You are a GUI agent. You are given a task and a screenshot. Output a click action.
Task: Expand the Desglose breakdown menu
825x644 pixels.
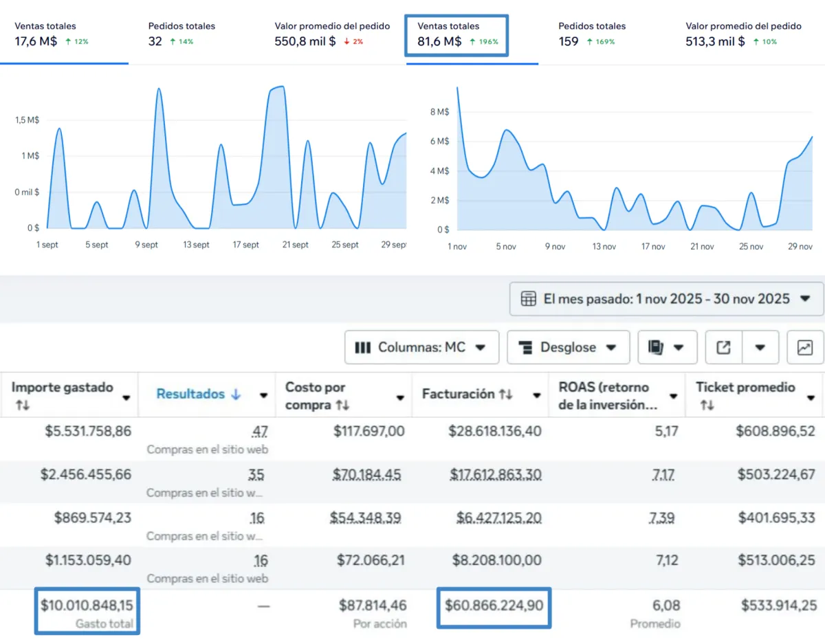pos(567,348)
